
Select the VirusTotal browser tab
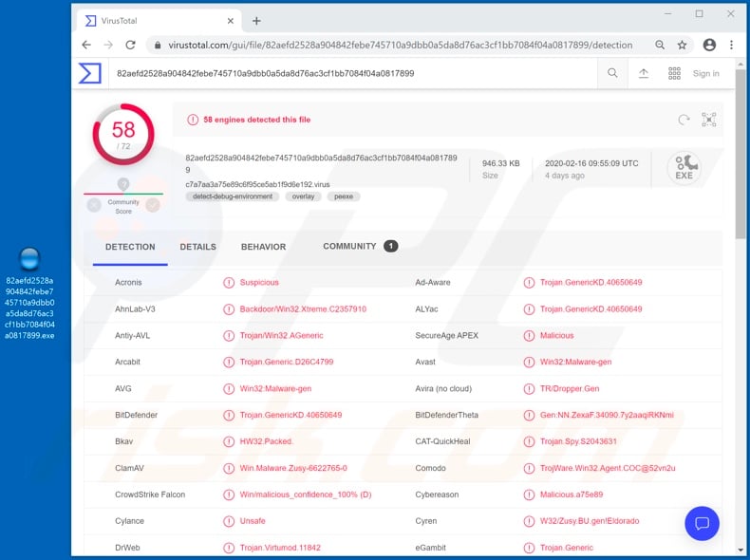coord(159,21)
